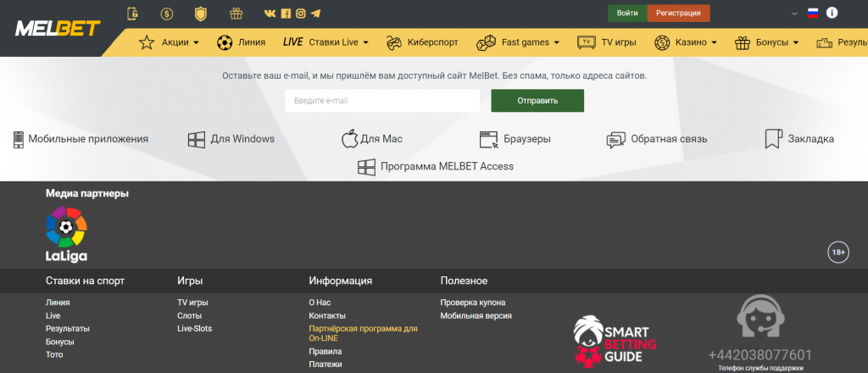
Task: Click the support phone number +442038077601
Action: pos(760,354)
